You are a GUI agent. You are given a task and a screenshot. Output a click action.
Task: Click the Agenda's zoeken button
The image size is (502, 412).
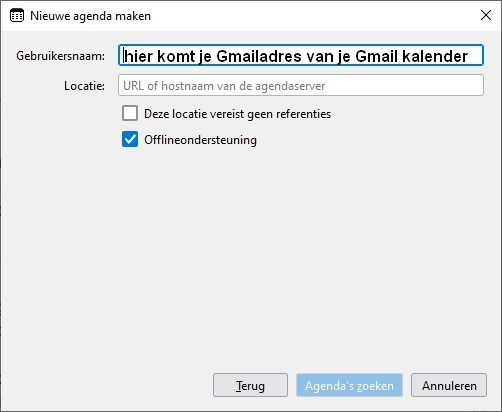(x=349, y=385)
